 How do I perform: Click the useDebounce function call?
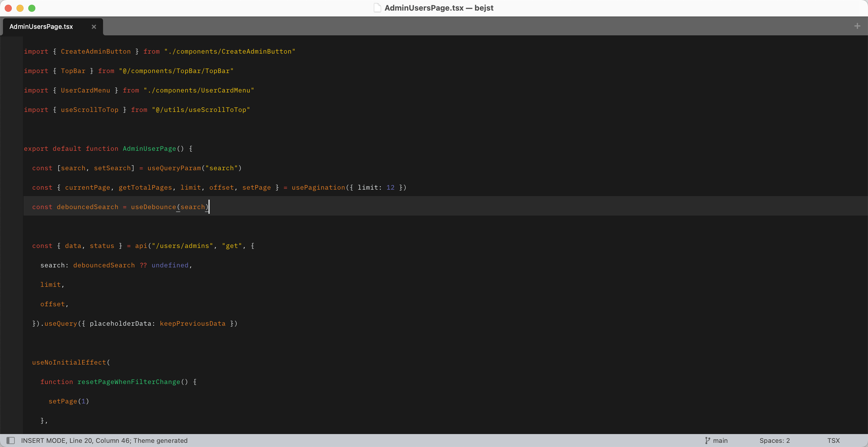pyautogui.click(x=153, y=207)
